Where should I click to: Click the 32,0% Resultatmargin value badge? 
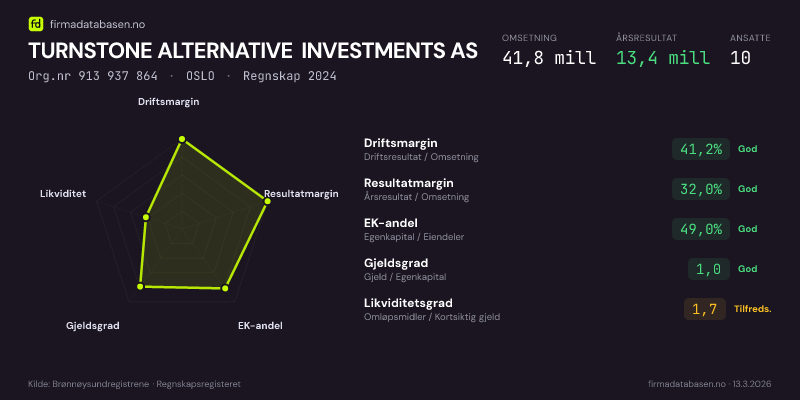pyautogui.click(x=700, y=189)
